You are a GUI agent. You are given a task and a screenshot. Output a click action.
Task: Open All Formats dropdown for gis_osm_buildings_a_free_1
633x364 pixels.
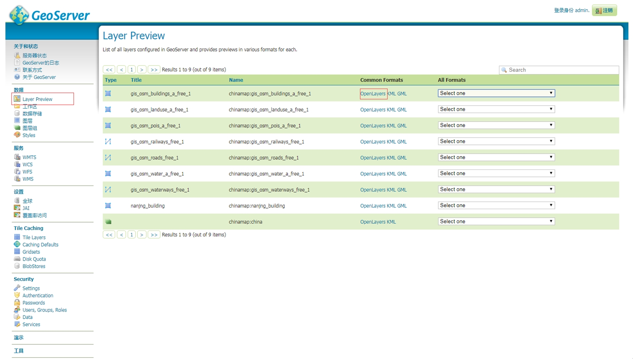496,93
